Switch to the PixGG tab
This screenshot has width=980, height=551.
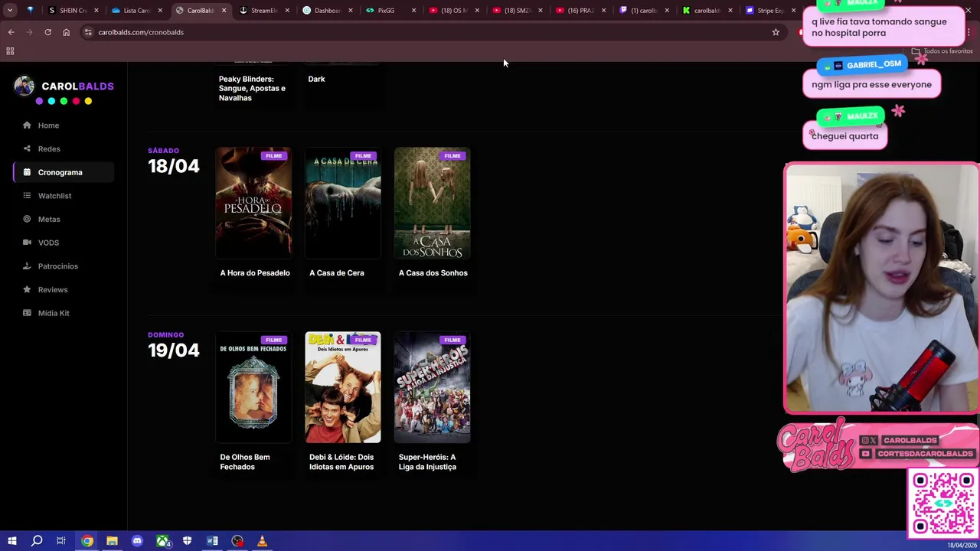391,11
